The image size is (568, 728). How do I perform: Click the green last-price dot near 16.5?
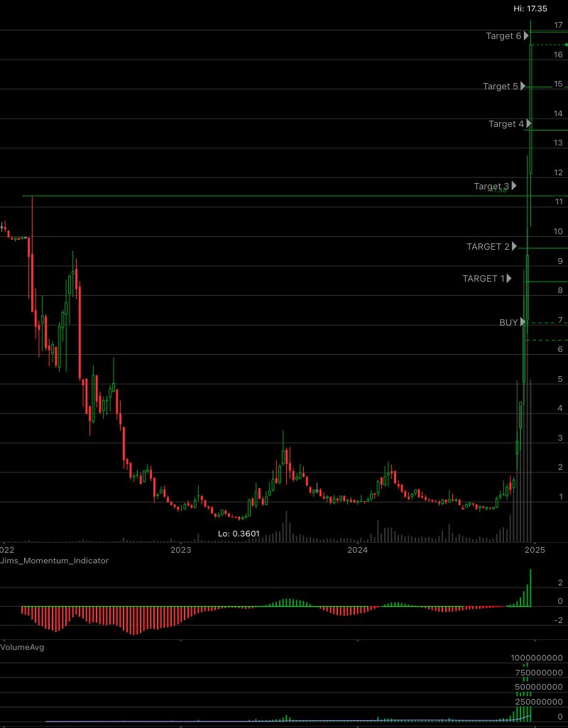pos(567,45)
